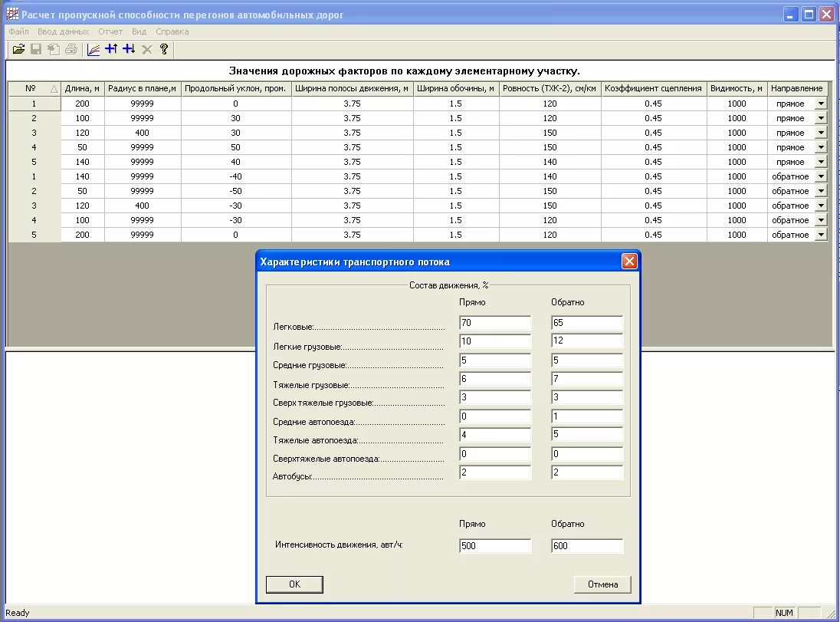
Task: Click the Коэффициент сцепления column header
Action: pos(654,88)
